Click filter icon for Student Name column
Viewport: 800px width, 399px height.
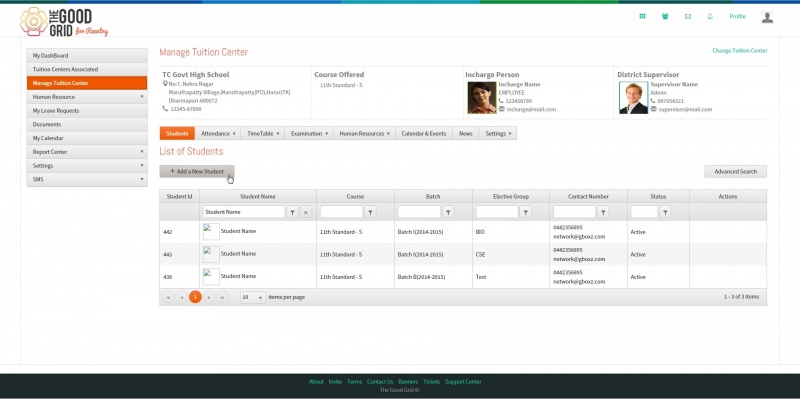[292, 212]
